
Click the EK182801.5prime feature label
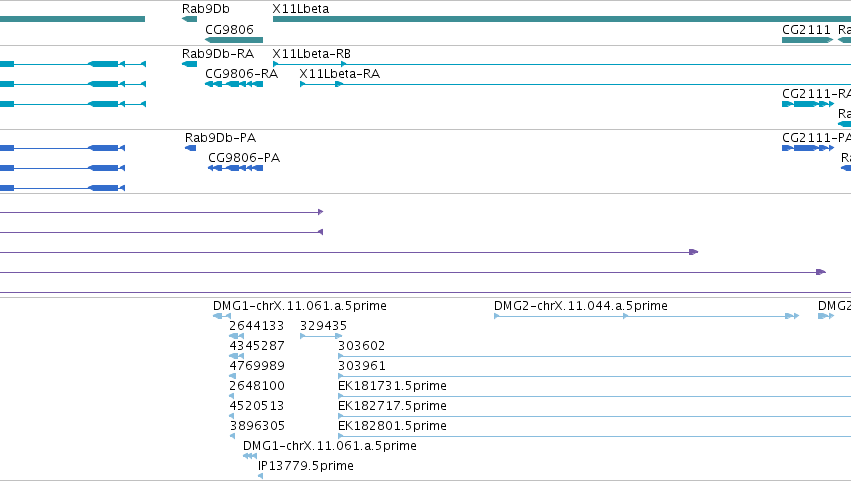tap(392, 426)
